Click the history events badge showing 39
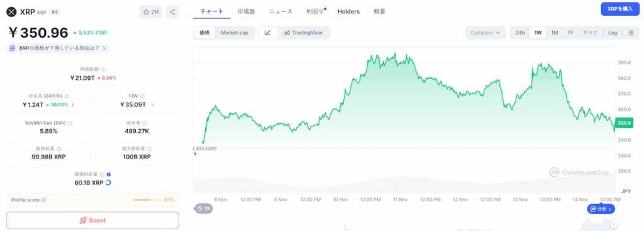 point(203,209)
